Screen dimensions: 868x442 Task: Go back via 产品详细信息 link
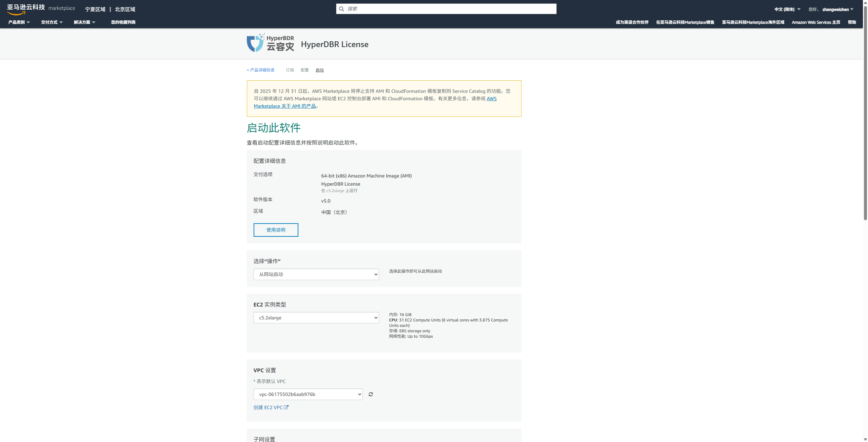pyautogui.click(x=260, y=70)
